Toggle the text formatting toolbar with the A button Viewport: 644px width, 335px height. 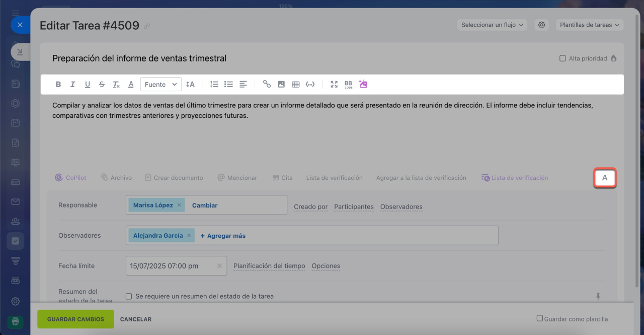pyautogui.click(x=605, y=178)
